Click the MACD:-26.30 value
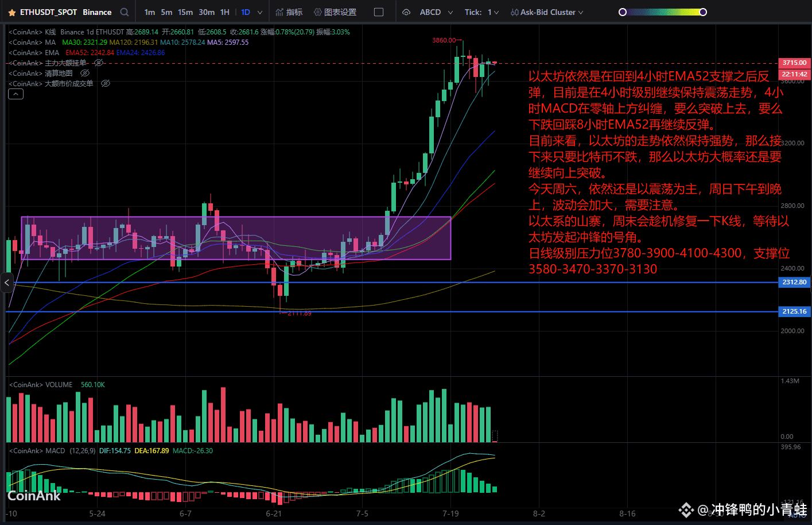This screenshot has width=812, height=525. [193, 451]
